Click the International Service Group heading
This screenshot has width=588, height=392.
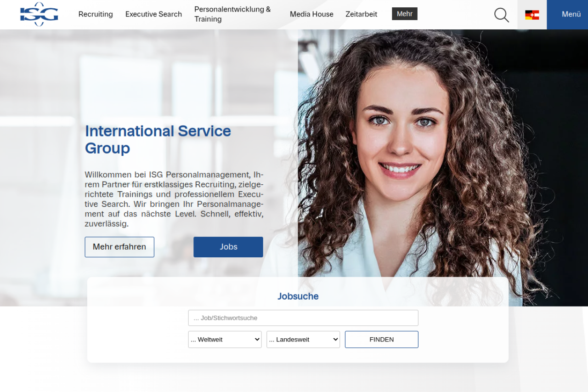[x=158, y=140]
